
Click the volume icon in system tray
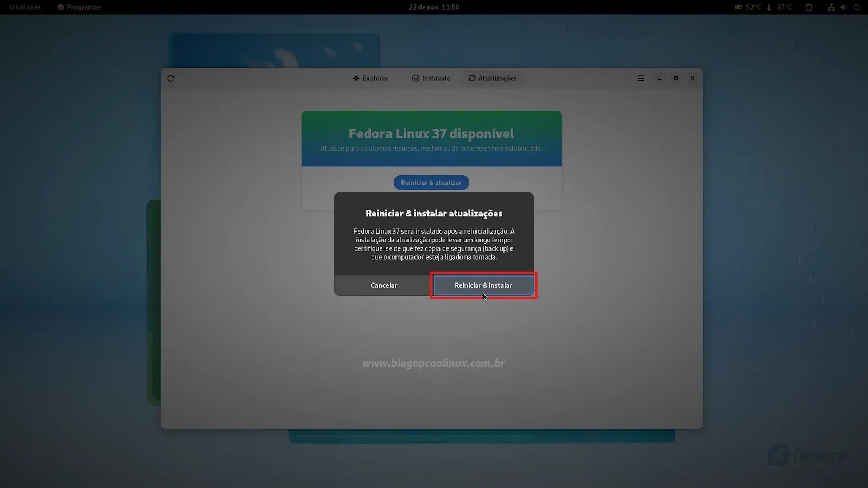pyautogui.click(x=844, y=7)
